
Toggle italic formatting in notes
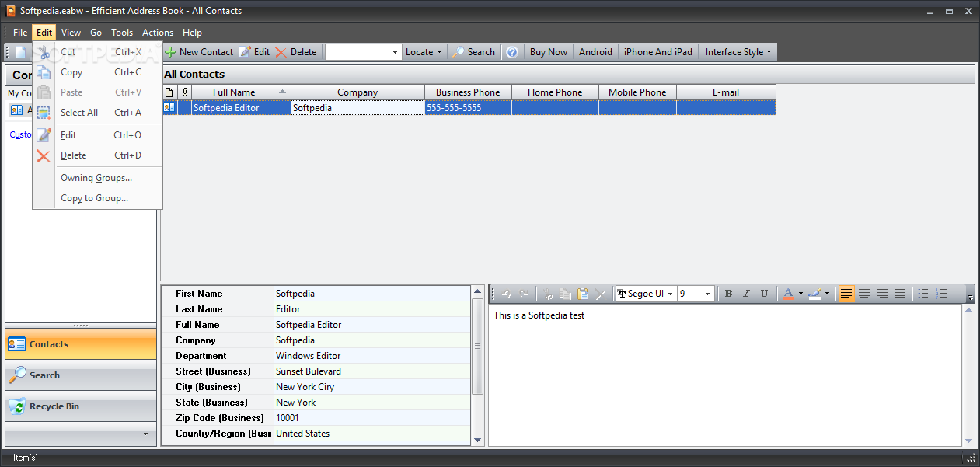click(x=746, y=294)
